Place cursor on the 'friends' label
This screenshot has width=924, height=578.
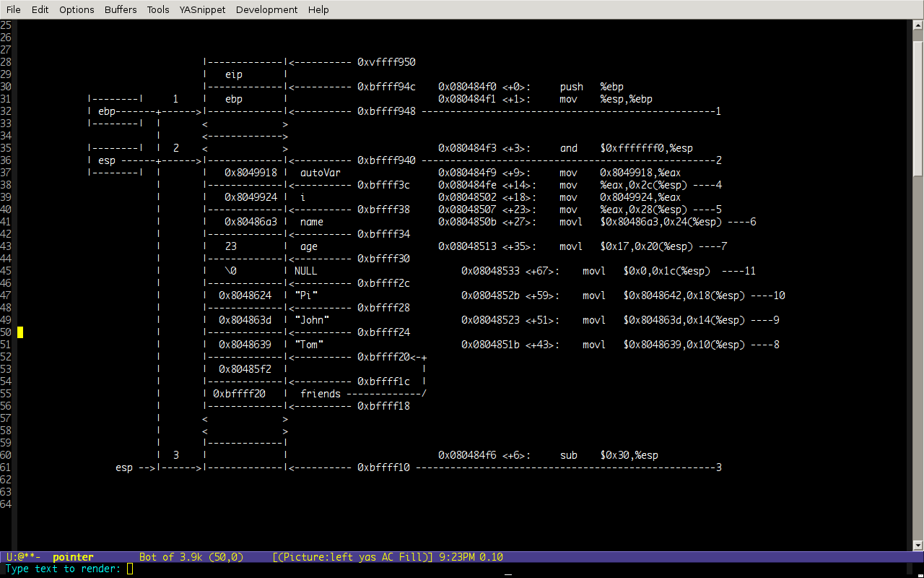(x=320, y=394)
